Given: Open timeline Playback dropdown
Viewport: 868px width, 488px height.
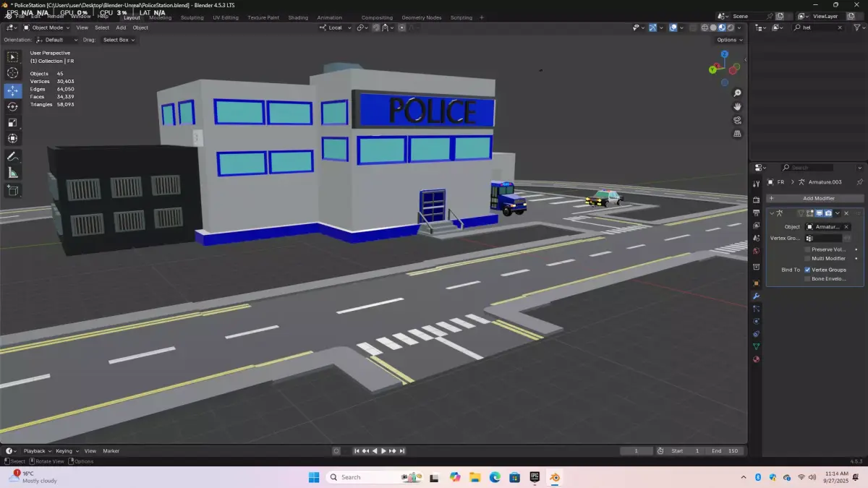Looking at the screenshot, I should click(x=38, y=450).
